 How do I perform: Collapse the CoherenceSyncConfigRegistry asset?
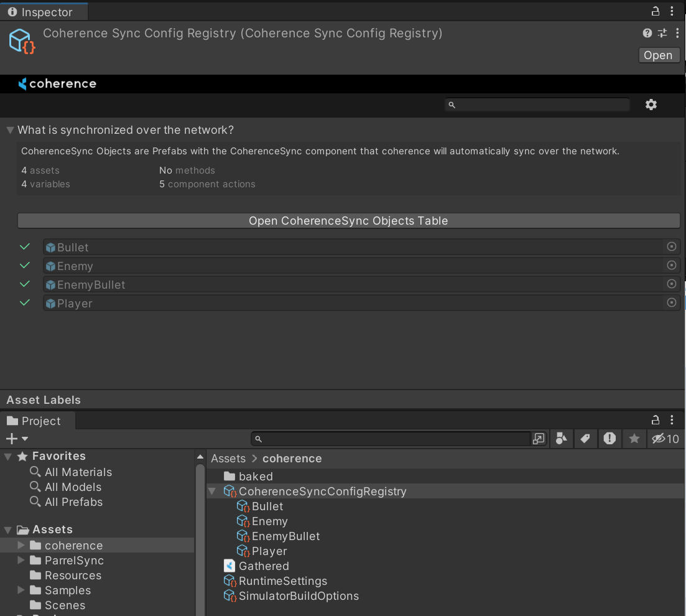(x=212, y=492)
